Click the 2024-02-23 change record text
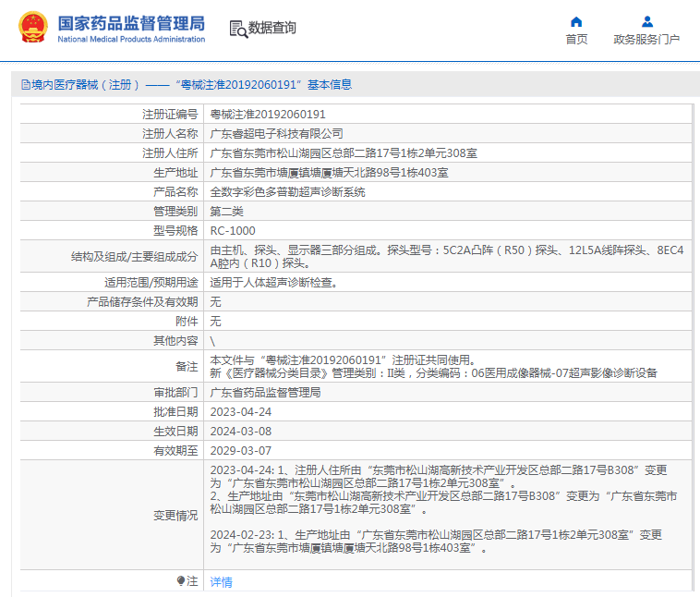This screenshot has height=597, width=700. (x=436, y=542)
